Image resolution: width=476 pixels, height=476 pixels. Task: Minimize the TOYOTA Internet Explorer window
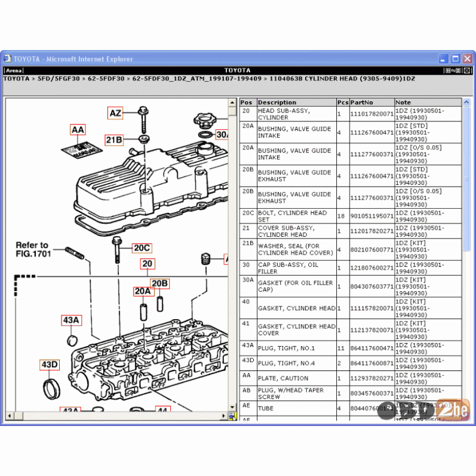444,59
